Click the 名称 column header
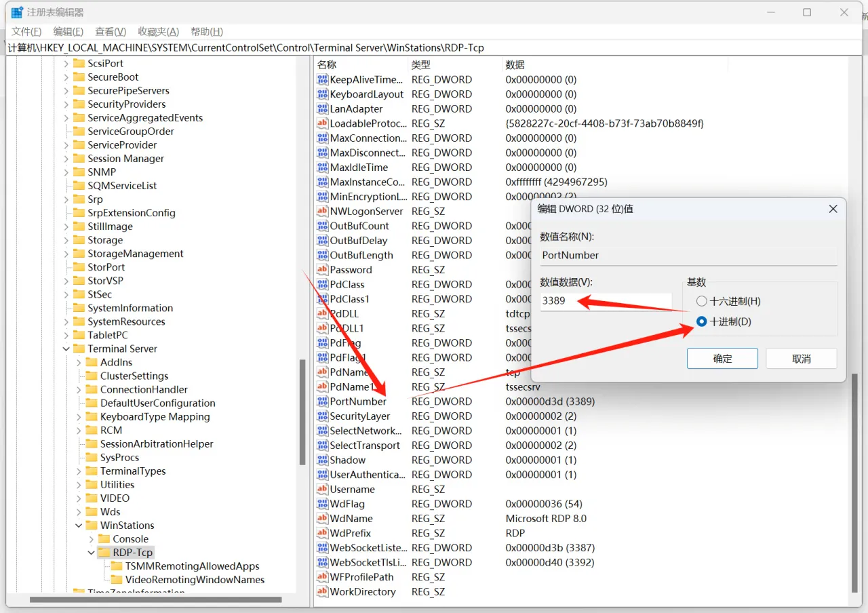The image size is (868, 613). click(361, 64)
